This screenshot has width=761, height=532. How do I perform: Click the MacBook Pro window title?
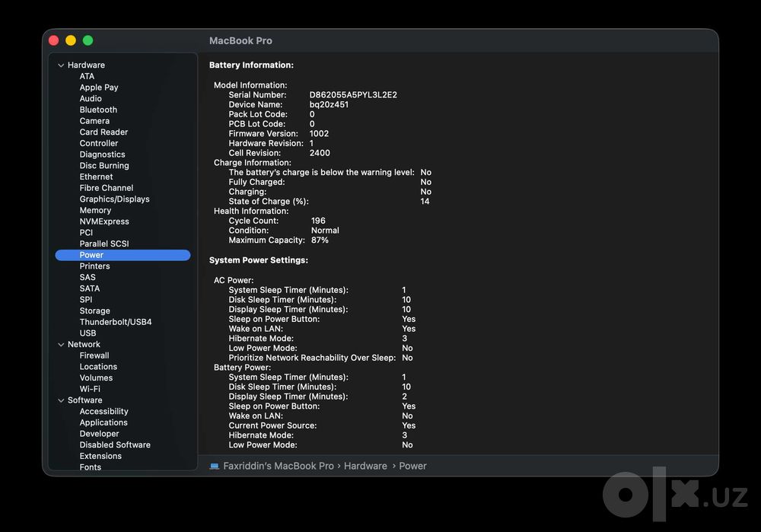tap(240, 41)
